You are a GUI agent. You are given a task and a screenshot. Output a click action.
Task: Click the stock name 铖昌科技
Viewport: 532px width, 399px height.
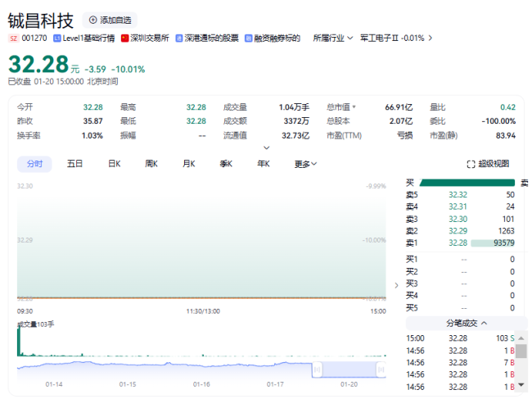[x=41, y=20]
